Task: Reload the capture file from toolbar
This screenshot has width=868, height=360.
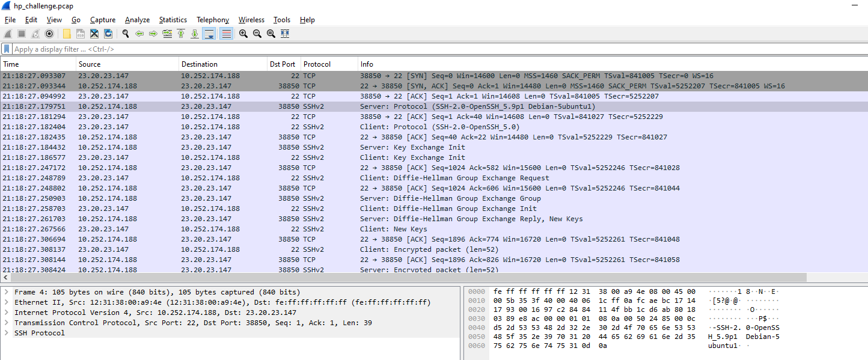Action: pos(108,34)
